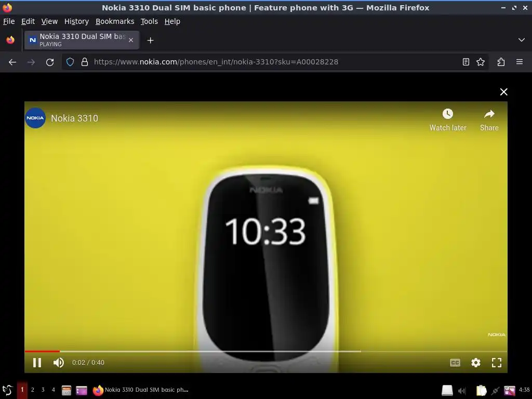The height and width of the screenshot is (399, 532).
Task: List all tabs dropdown
Action: click(x=522, y=40)
